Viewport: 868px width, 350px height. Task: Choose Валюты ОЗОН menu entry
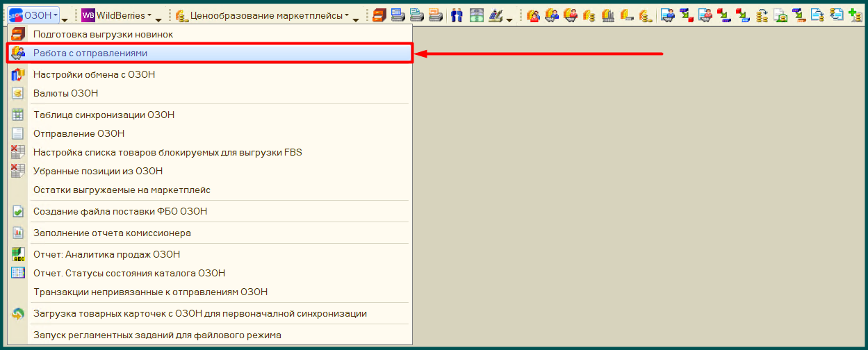tap(209, 93)
